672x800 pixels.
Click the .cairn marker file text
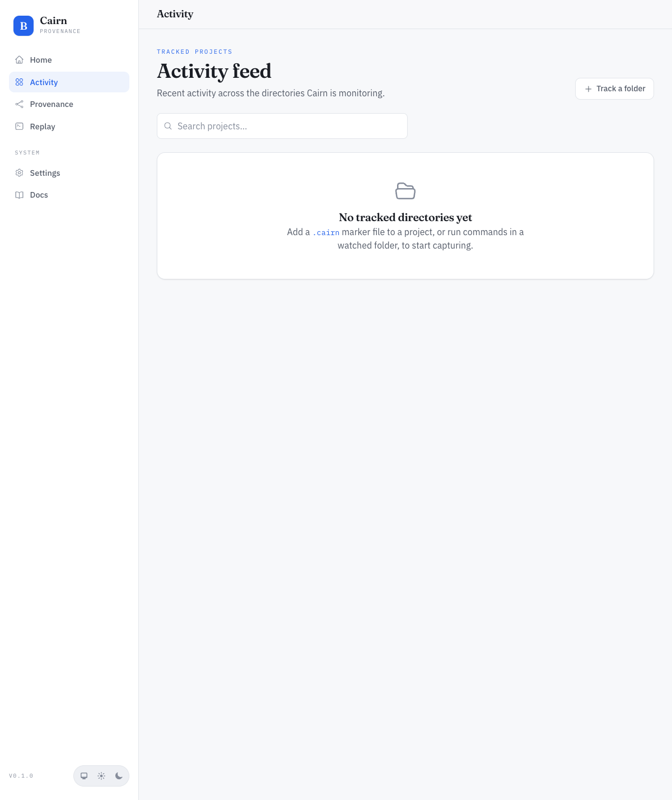point(326,232)
